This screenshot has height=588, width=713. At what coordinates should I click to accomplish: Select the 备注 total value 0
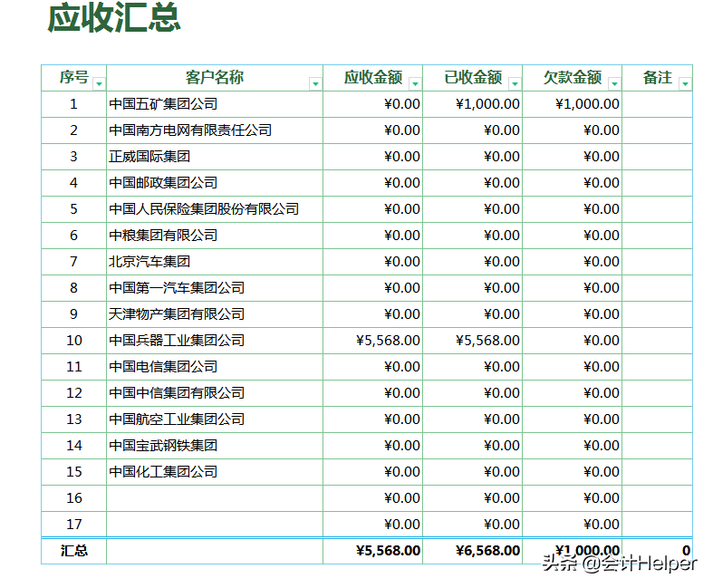point(657,551)
